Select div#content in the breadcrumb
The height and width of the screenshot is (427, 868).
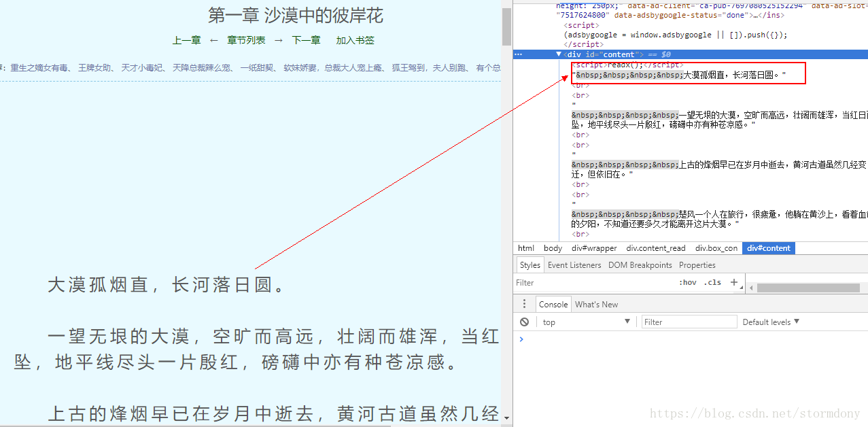[768, 248]
